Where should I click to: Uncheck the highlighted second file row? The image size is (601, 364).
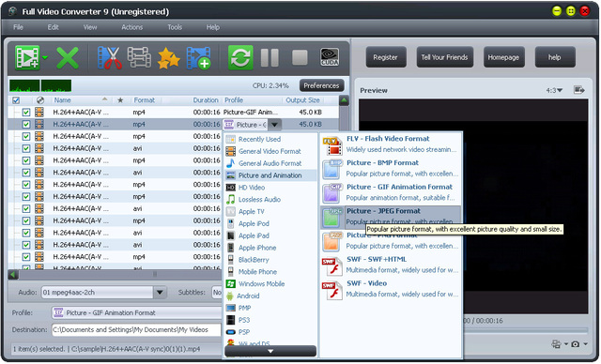tap(26, 125)
